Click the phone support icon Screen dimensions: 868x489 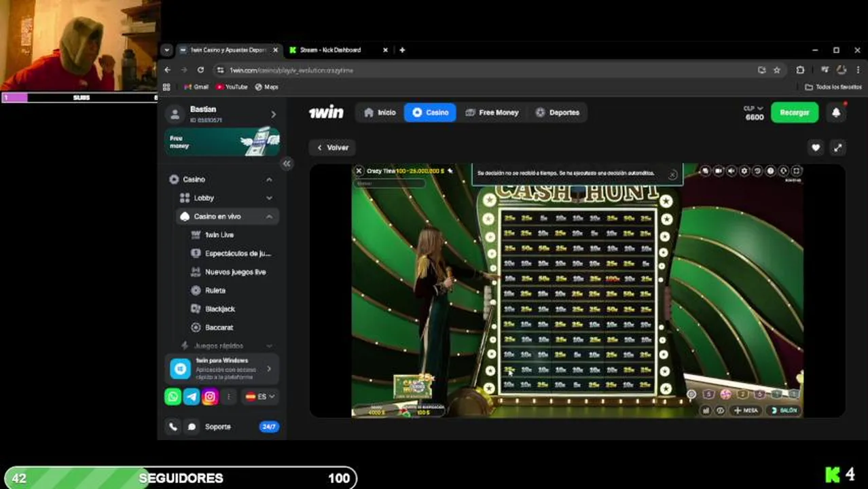[173, 427]
